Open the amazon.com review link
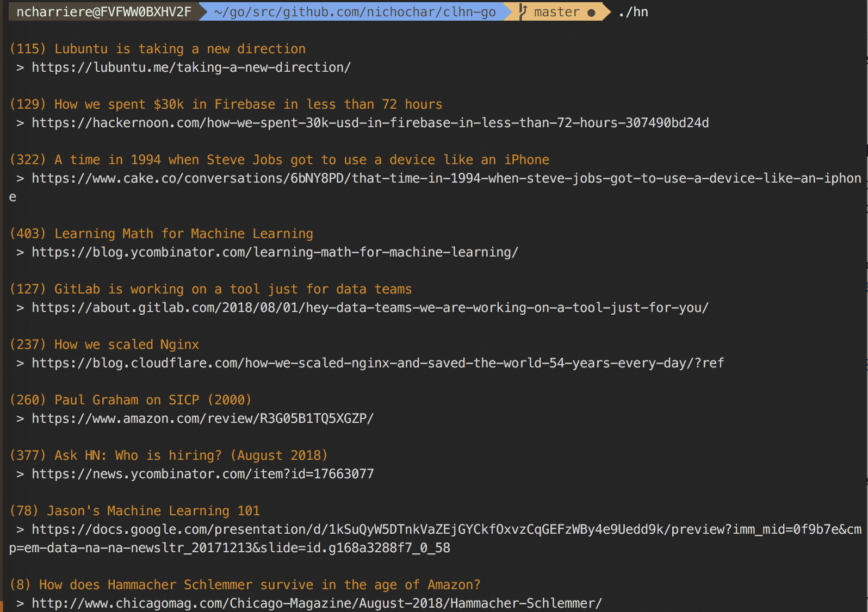Viewport: 868px width, 612px height. click(x=202, y=419)
